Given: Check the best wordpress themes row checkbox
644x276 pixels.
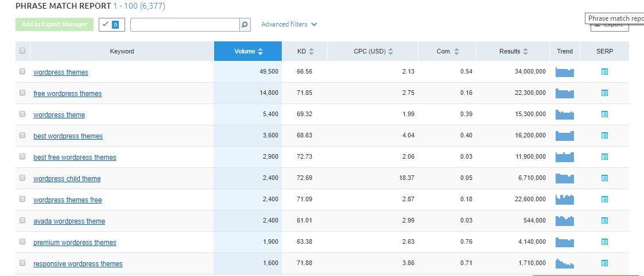Looking at the screenshot, I should 22,135.
